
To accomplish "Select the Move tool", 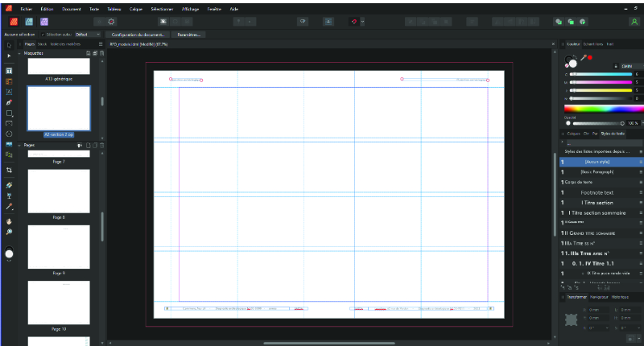I will tap(9, 46).
